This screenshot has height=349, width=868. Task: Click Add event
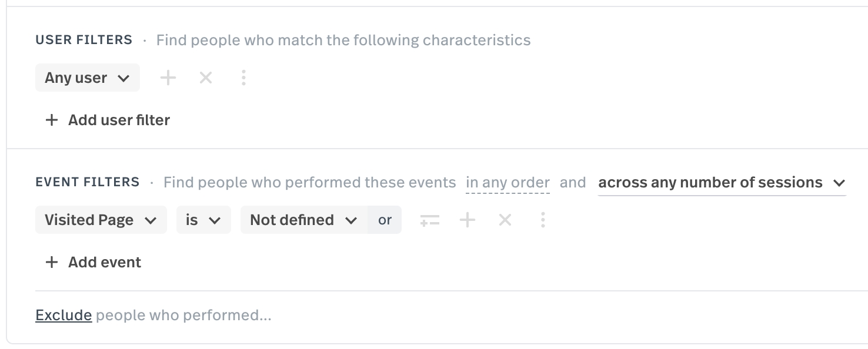pos(94,262)
